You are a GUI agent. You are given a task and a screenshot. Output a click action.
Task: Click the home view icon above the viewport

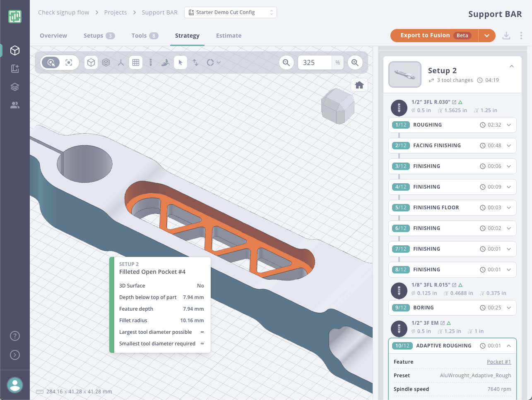pos(359,85)
